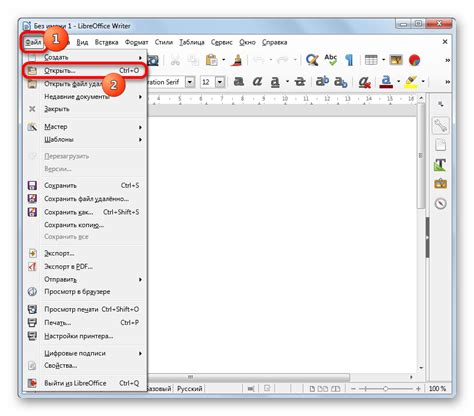The image size is (474, 416).
Task: Open Find & Replace icon
Action: tap(312, 60)
